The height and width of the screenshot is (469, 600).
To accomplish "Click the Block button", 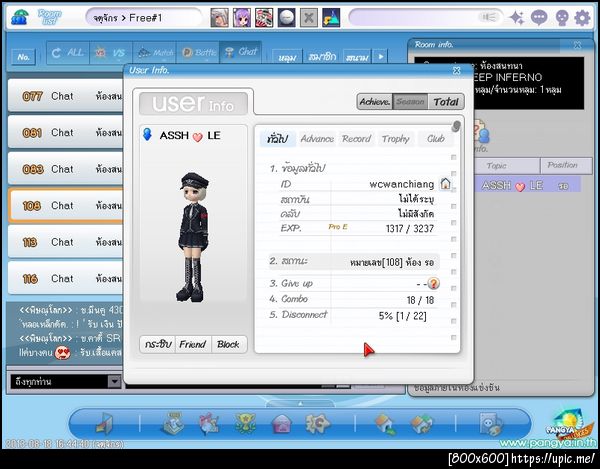I will [228, 344].
